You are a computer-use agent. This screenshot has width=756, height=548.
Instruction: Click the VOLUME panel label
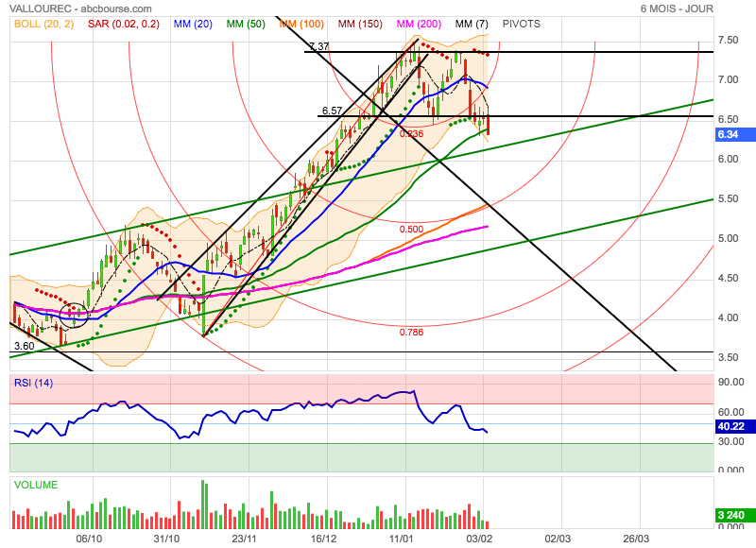point(36,485)
